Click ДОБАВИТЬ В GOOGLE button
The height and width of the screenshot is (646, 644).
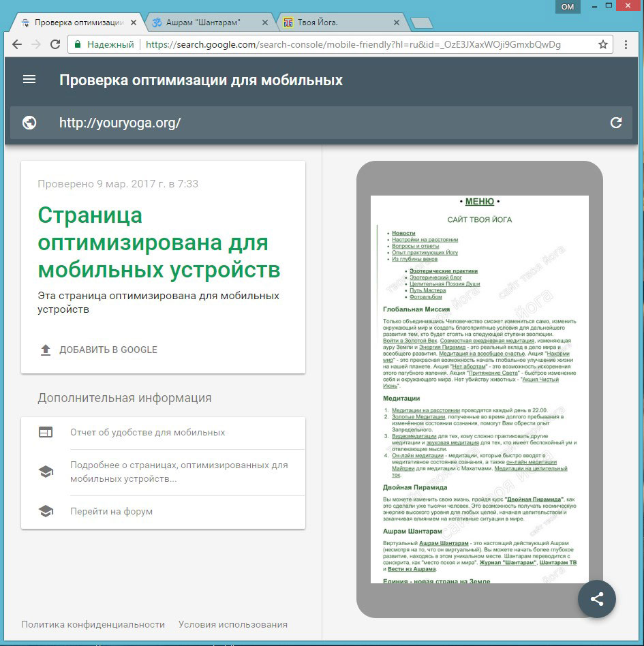coord(108,350)
